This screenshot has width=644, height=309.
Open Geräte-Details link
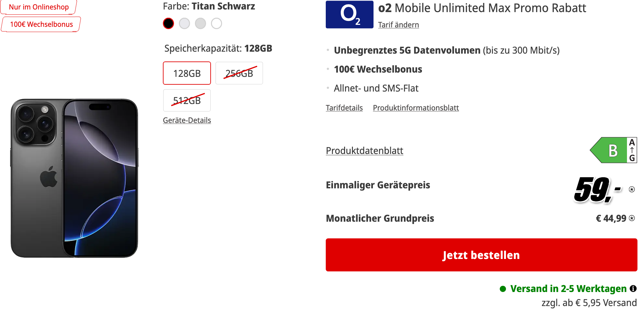coord(187,120)
